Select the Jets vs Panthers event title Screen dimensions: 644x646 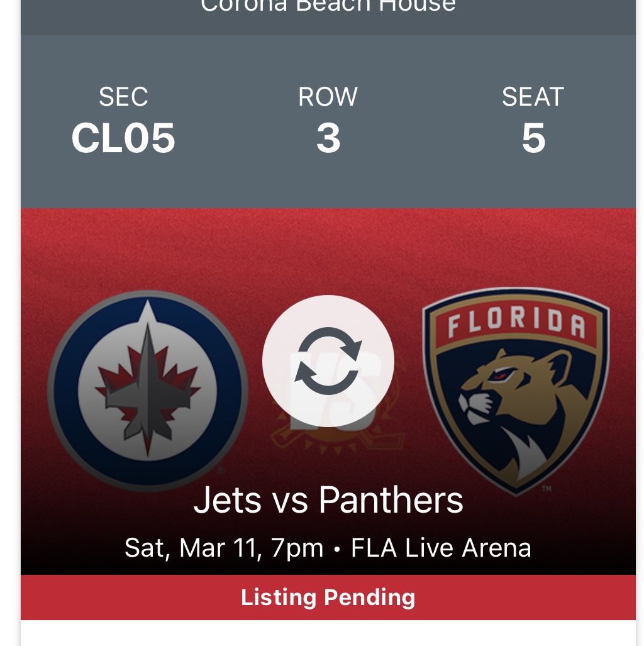coord(328,500)
